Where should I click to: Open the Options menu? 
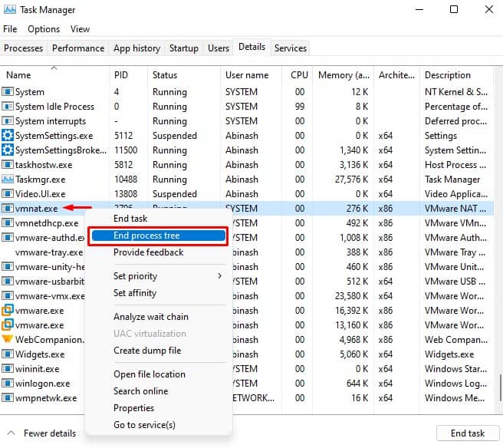44,29
